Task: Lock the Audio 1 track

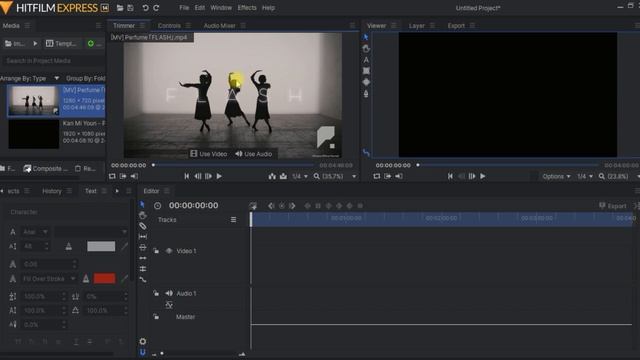Action: pyautogui.click(x=156, y=293)
